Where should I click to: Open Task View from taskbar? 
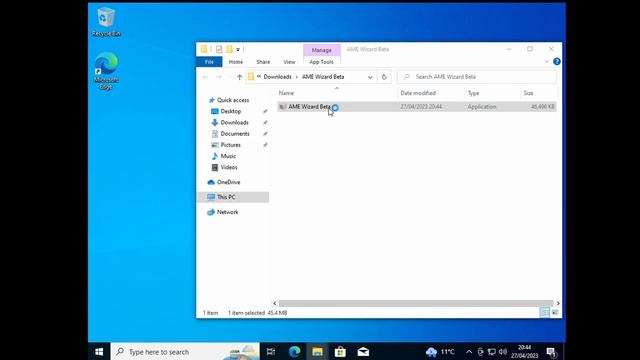(x=271, y=352)
